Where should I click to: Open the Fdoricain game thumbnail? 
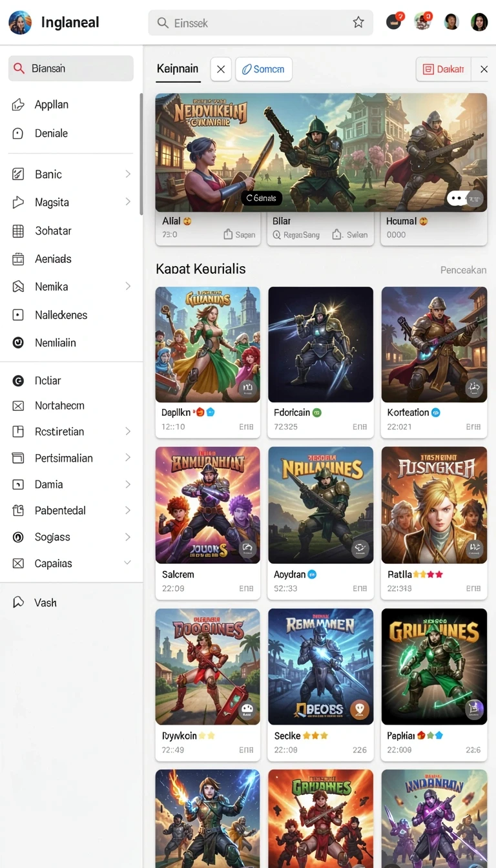tap(320, 344)
